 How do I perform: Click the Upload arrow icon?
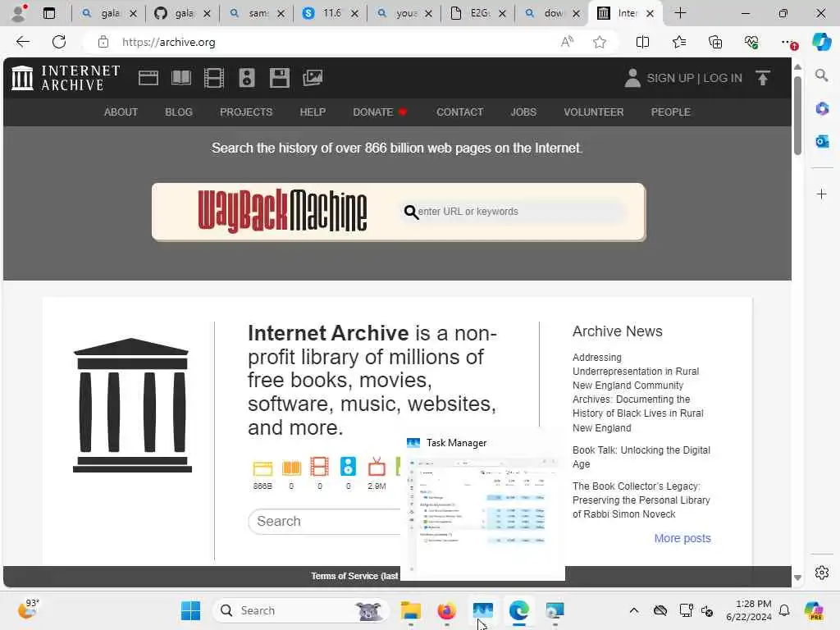[x=763, y=78]
